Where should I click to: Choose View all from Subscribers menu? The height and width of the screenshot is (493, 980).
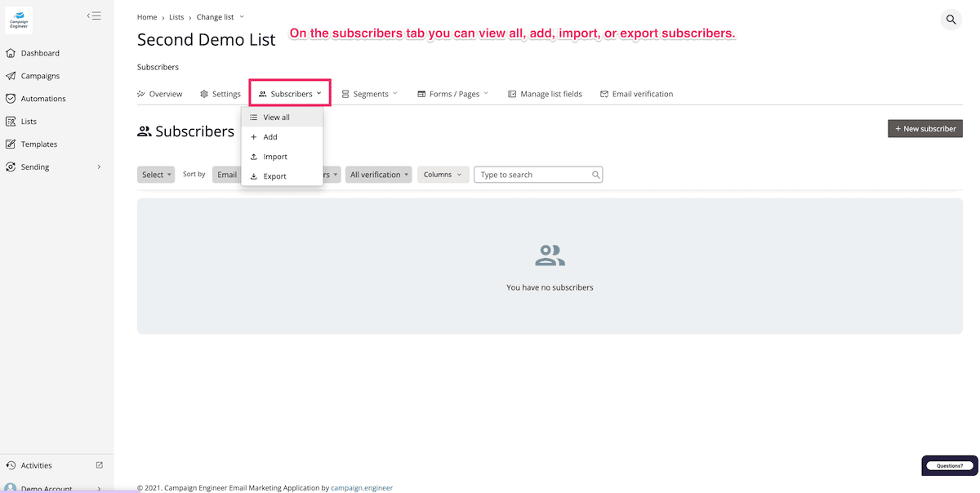click(282, 118)
